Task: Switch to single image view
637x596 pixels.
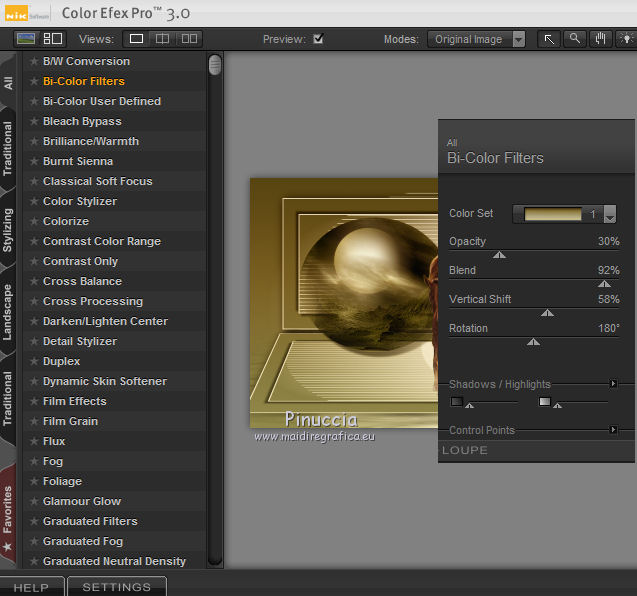Action: click(136, 39)
